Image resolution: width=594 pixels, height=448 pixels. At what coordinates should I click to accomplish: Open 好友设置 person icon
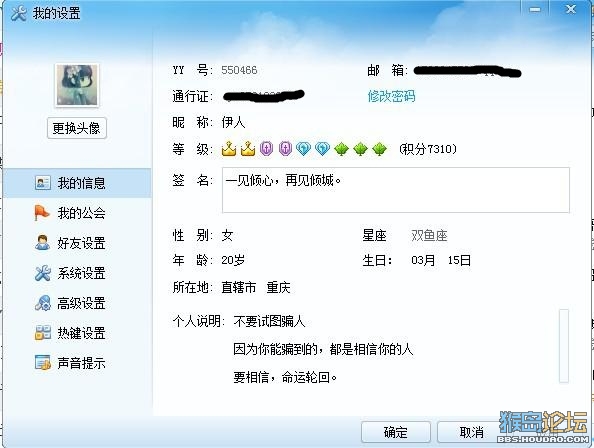(42, 243)
